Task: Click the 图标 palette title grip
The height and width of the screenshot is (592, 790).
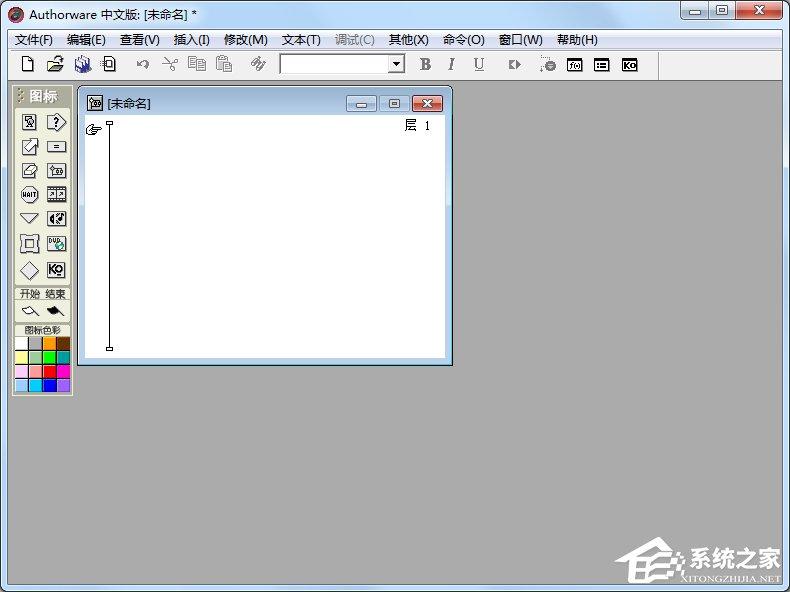Action: [21, 96]
